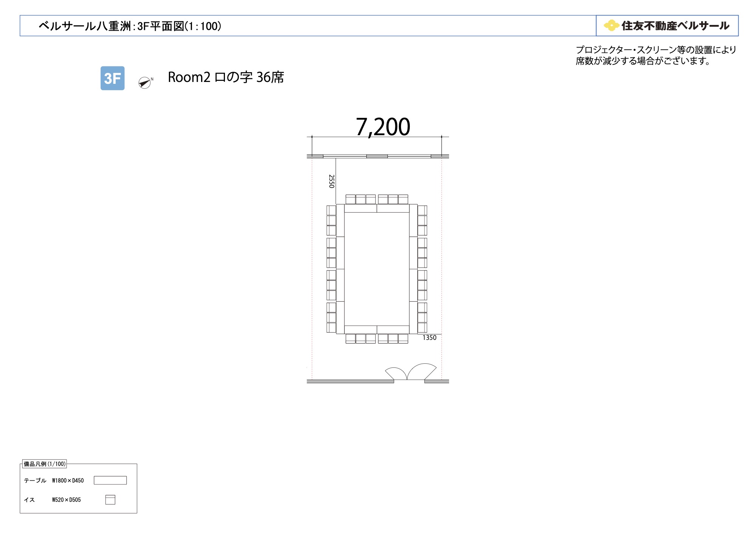Click the table sample shape in legend

coord(110,480)
